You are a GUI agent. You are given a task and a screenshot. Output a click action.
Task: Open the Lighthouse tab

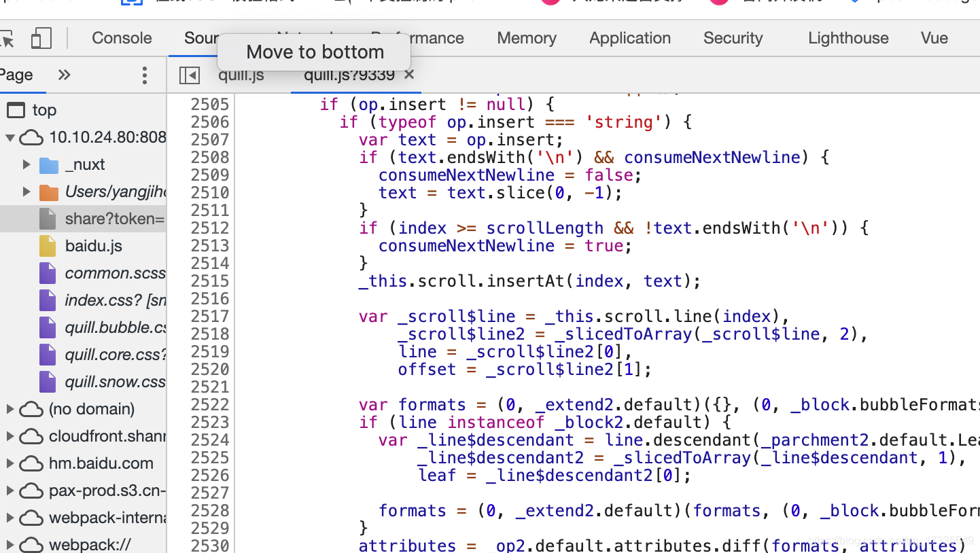point(848,38)
